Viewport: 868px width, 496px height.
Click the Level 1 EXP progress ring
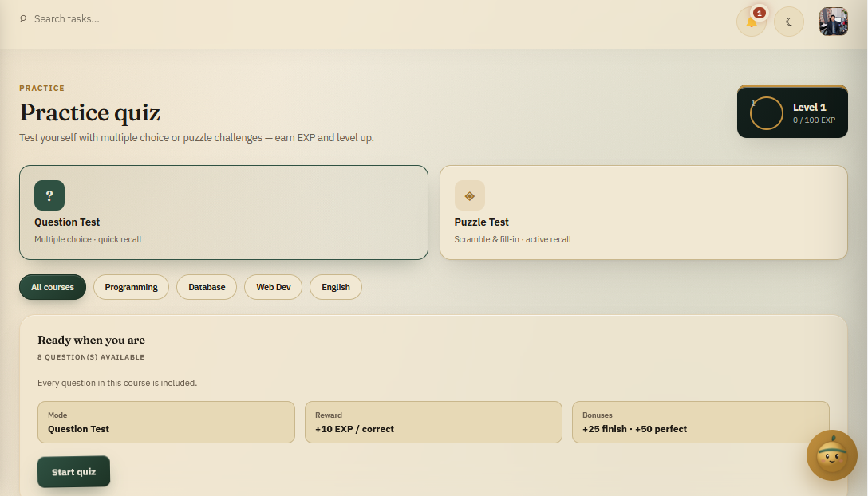pos(766,113)
